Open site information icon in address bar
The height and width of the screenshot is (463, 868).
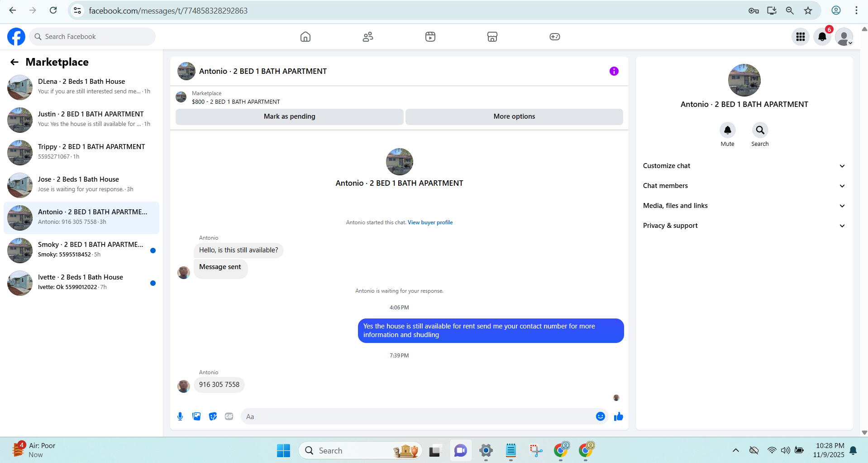click(x=77, y=10)
